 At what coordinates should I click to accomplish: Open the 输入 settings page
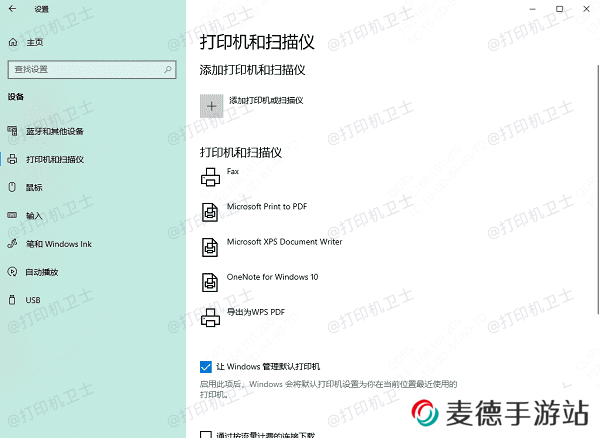tap(34, 216)
